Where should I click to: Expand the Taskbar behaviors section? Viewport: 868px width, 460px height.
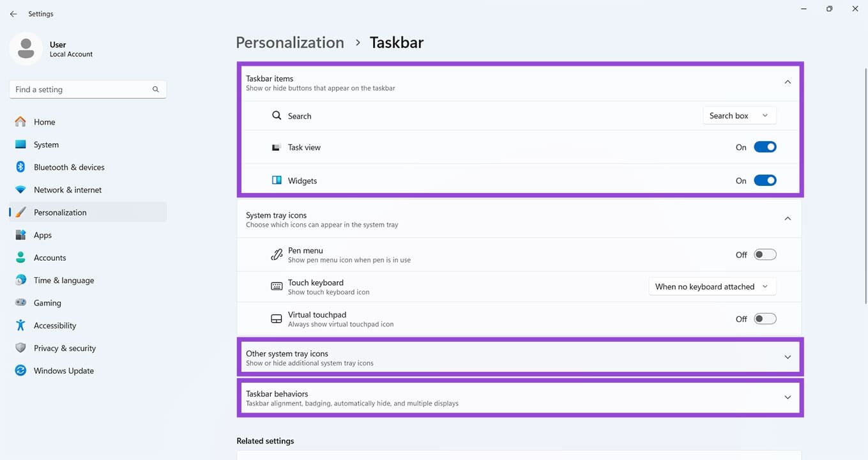[788, 397]
